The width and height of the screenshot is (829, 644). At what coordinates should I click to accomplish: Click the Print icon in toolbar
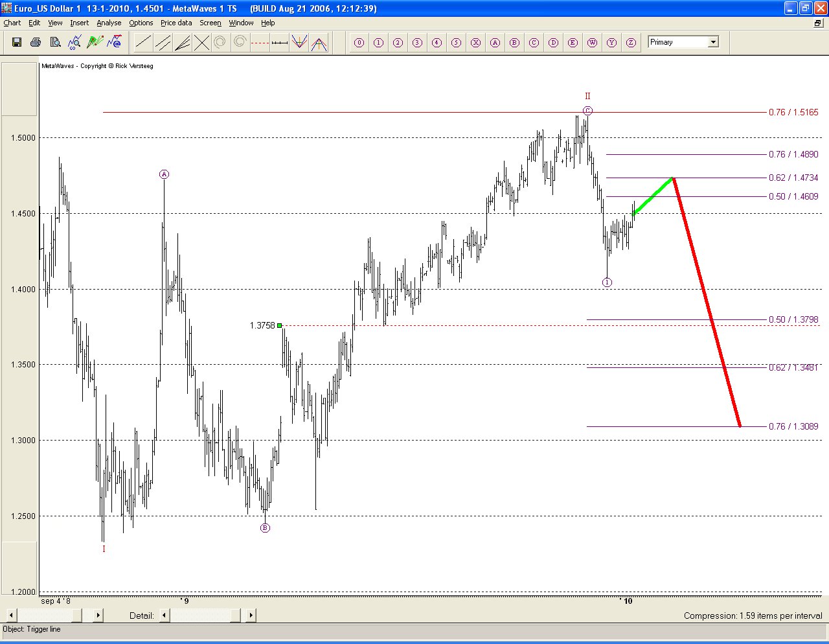pyautogui.click(x=36, y=43)
